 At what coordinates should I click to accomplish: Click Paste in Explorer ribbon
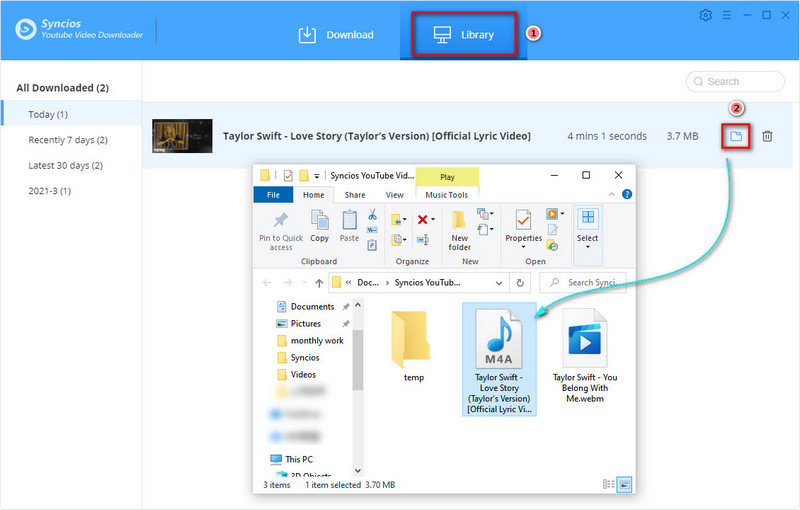click(x=349, y=226)
